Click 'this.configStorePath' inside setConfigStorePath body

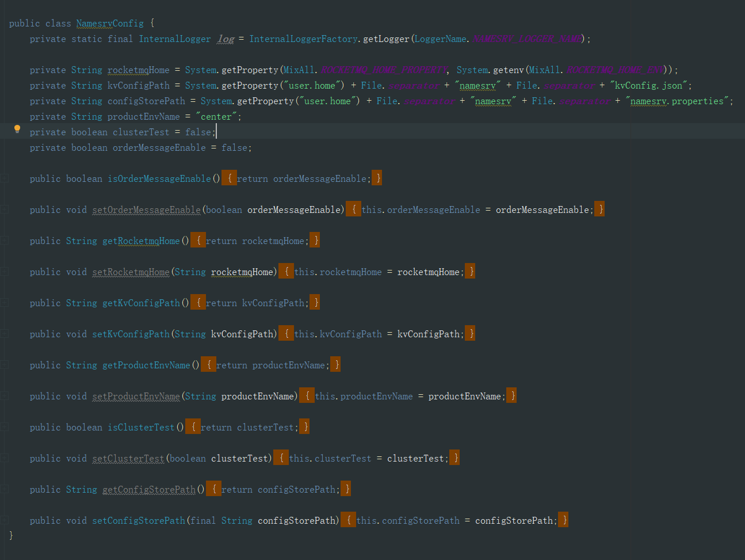point(408,521)
